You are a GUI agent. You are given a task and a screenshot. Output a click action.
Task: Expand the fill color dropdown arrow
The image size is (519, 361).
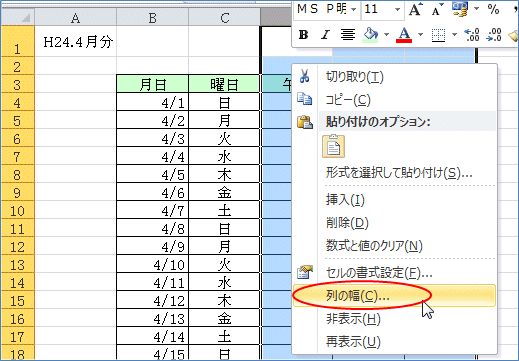[x=386, y=34]
